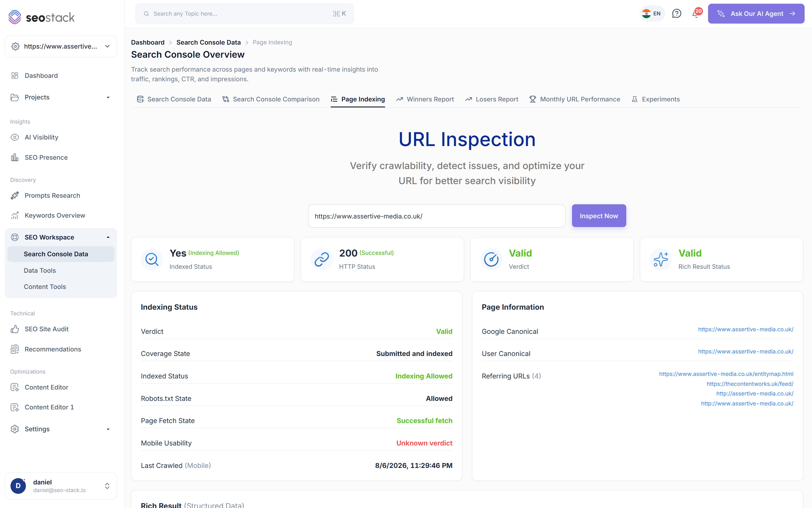Open the User Canonical URL link
The width and height of the screenshot is (812, 508).
(x=746, y=351)
